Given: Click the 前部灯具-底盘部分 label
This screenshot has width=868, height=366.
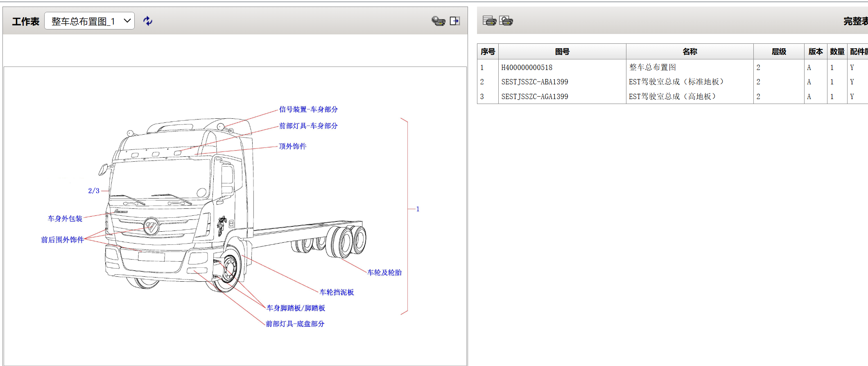Looking at the screenshot, I should (x=295, y=324).
